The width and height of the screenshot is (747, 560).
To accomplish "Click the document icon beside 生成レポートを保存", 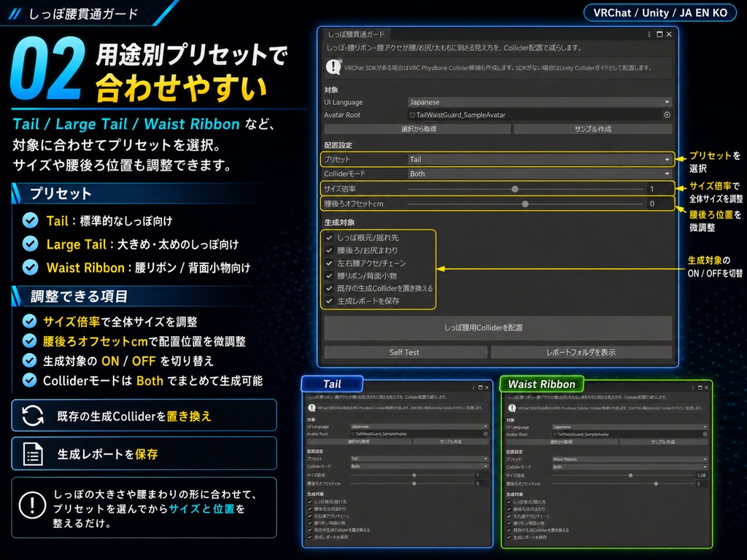I will pos(33,454).
